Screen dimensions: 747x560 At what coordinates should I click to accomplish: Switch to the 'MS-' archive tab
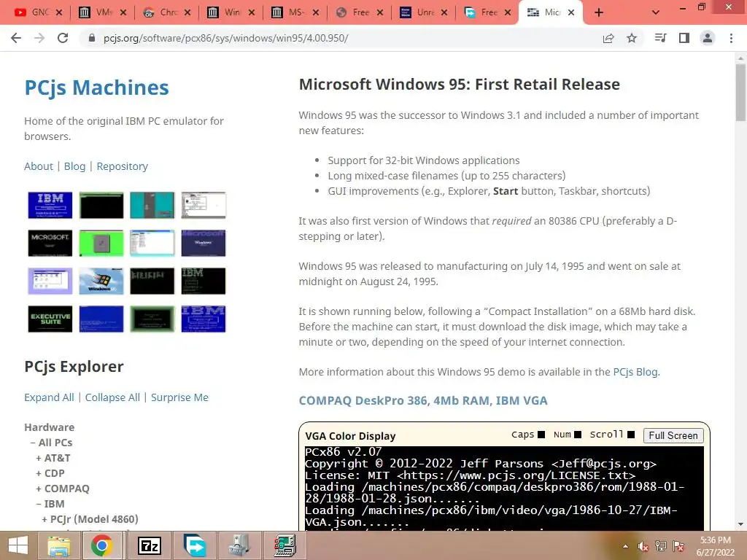click(x=290, y=12)
